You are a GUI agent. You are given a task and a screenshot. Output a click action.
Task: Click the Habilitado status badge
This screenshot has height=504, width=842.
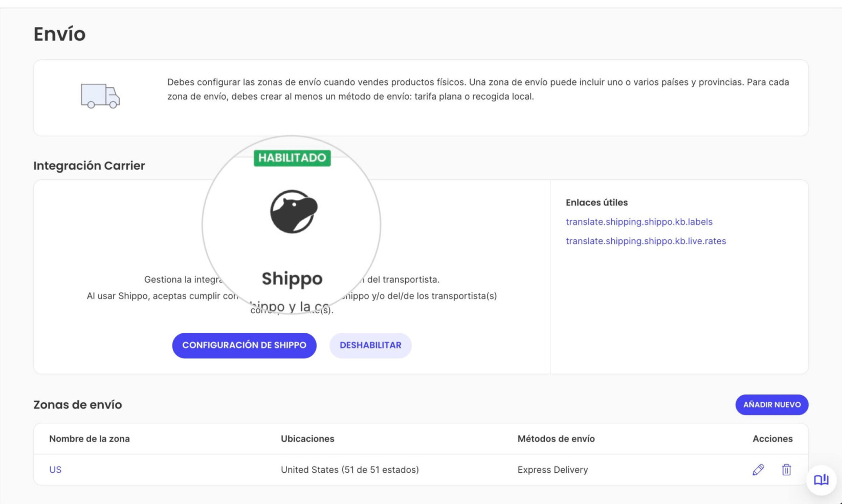click(292, 157)
